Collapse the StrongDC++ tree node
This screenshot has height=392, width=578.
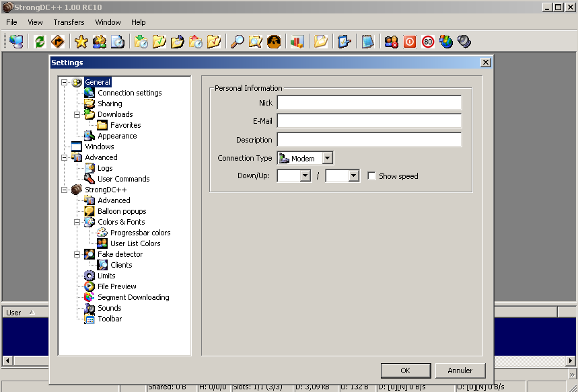tap(64, 190)
